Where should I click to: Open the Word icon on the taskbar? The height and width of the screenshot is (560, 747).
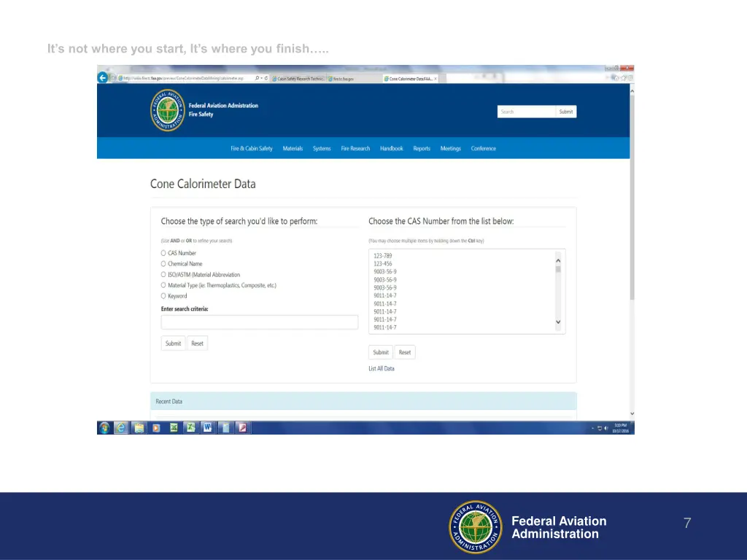[x=207, y=427]
